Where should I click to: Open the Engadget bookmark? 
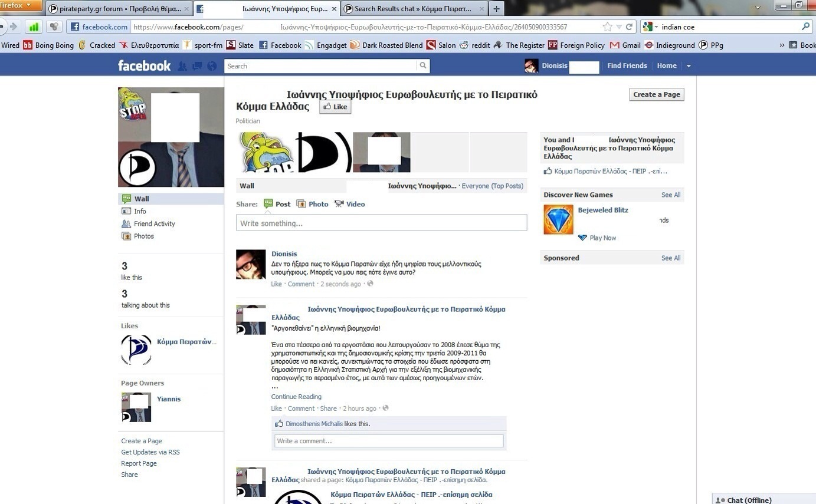[326, 45]
